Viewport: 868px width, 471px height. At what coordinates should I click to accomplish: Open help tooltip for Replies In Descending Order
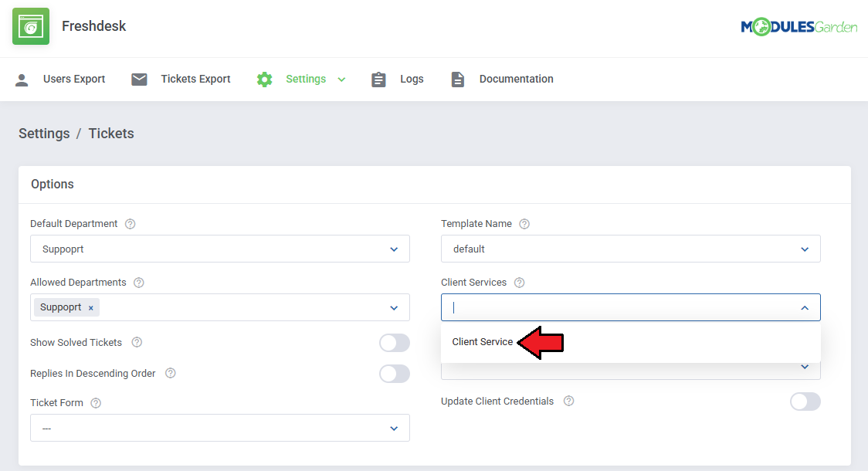[x=171, y=373]
